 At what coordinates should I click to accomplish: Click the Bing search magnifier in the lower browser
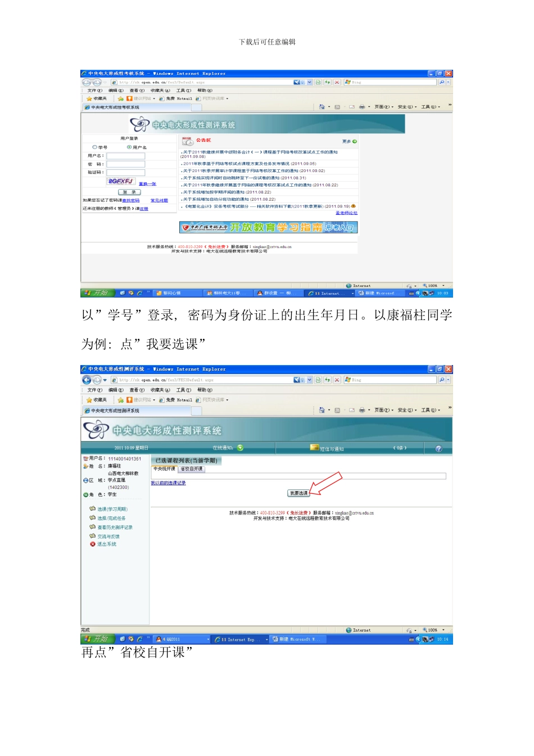(442, 380)
